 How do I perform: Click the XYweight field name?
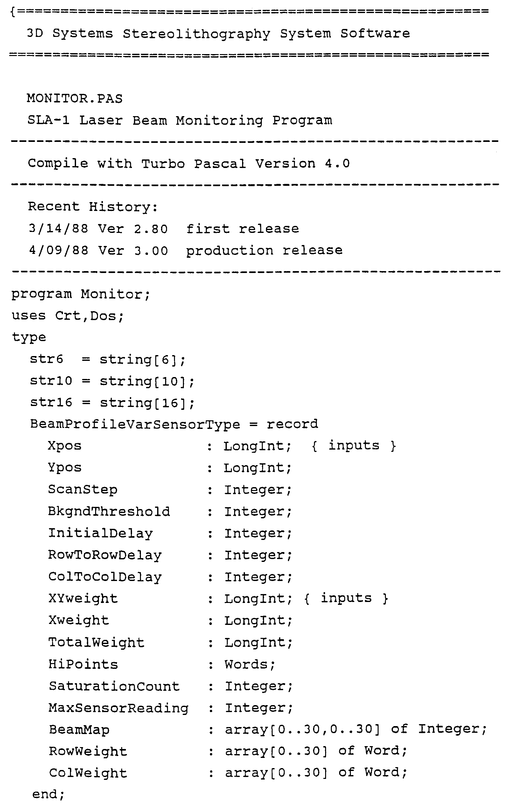(83, 598)
